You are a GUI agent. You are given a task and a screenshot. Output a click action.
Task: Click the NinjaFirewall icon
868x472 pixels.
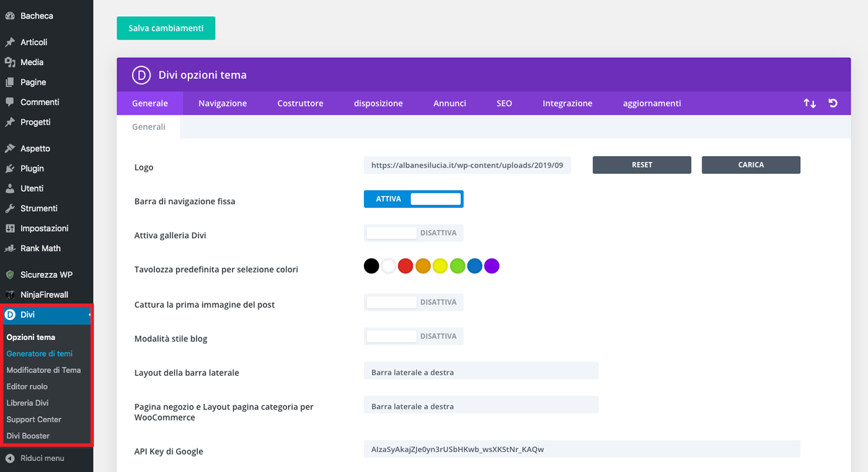(x=10, y=295)
